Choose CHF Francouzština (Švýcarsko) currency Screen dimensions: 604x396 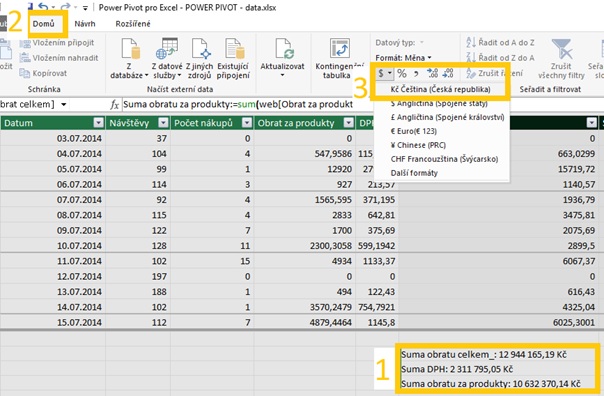(x=444, y=159)
